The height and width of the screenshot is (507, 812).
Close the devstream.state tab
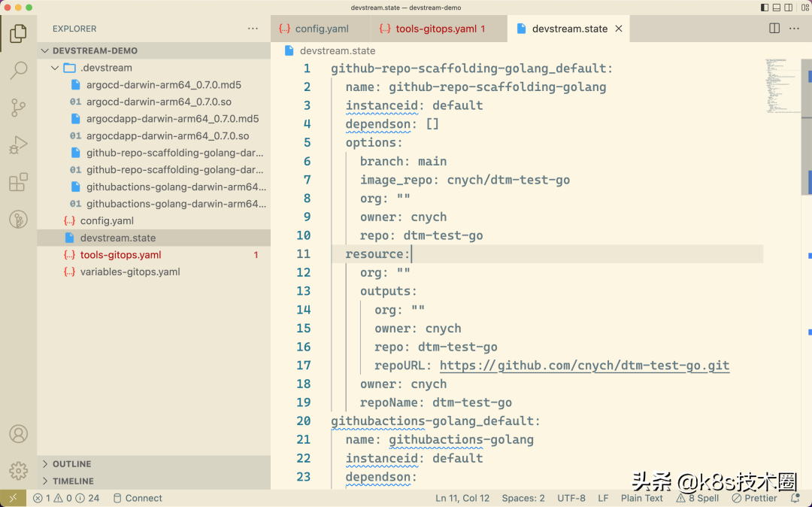pyautogui.click(x=619, y=29)
